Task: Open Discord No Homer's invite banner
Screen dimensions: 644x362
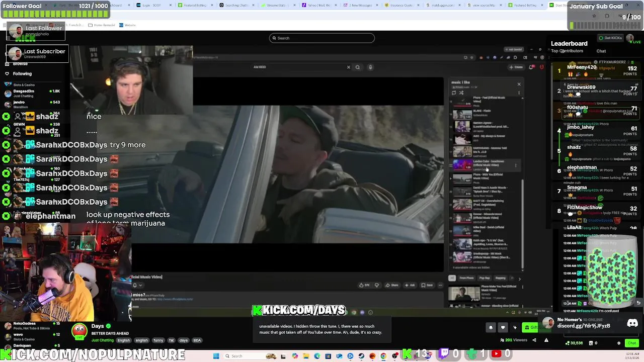Action: [x=591, y=323]
